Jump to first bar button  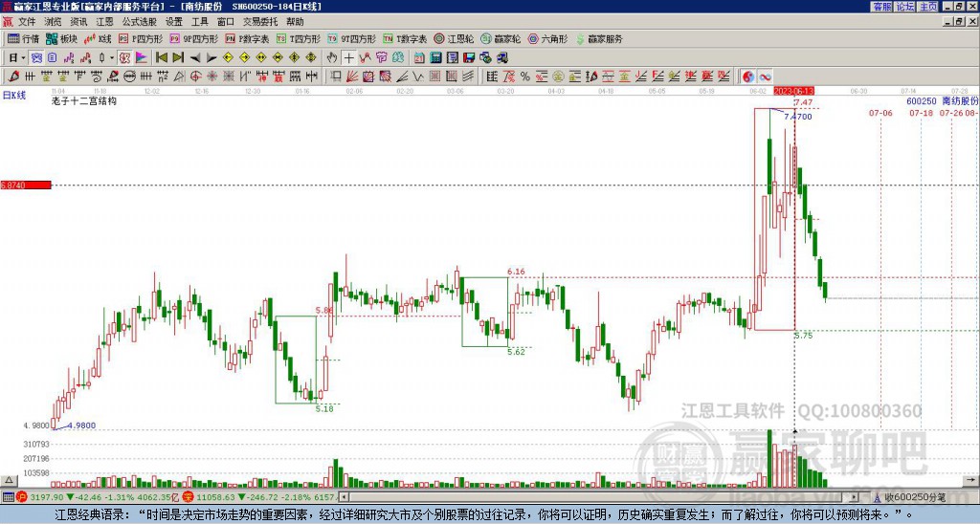tap(161, 58)
